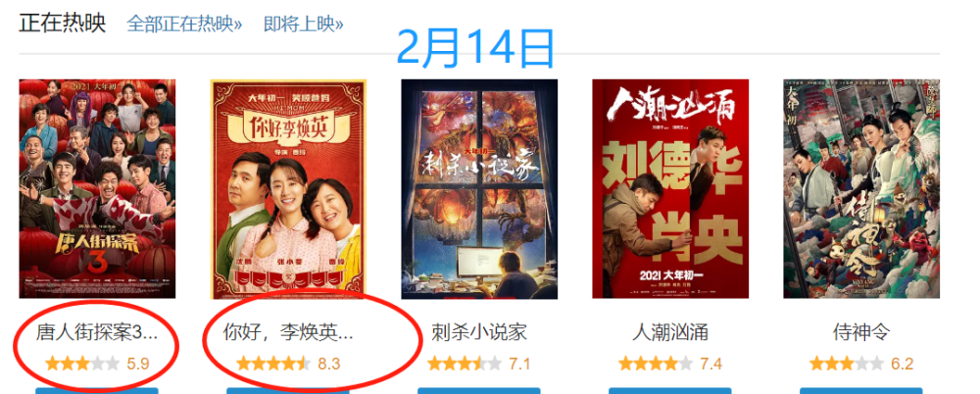This screenshot has width=980, height=394.
Task: Click the star rating icons with the 6.2 score
Action: (x=847, y=364)
